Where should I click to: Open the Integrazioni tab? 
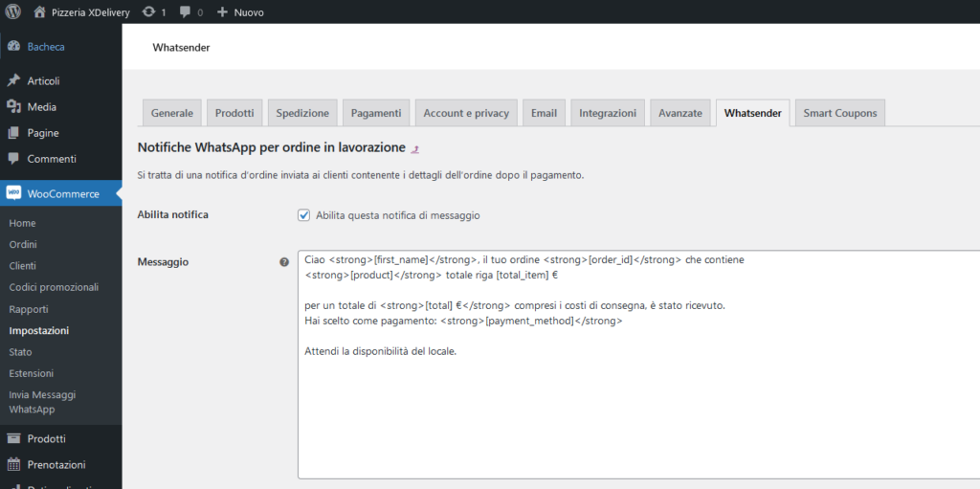coord(608,113)
